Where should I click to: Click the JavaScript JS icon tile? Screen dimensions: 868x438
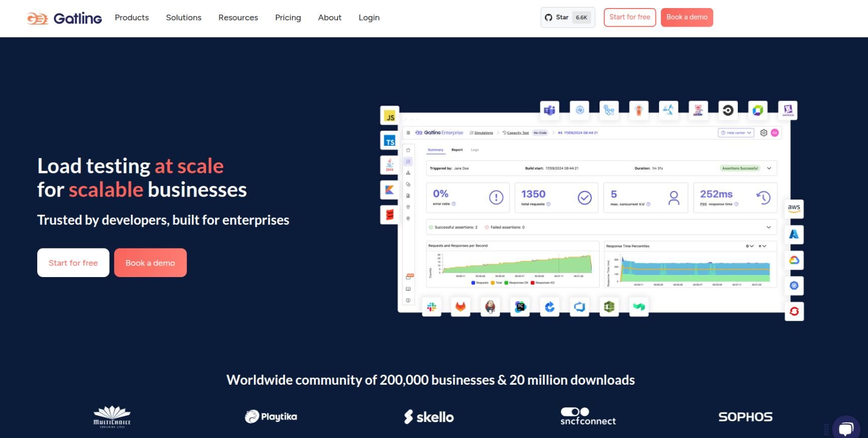click(390, 116)
